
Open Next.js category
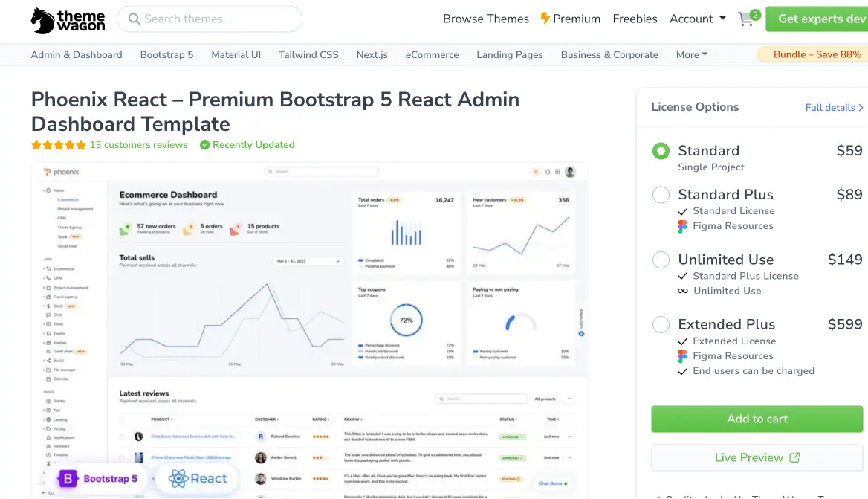372,55
